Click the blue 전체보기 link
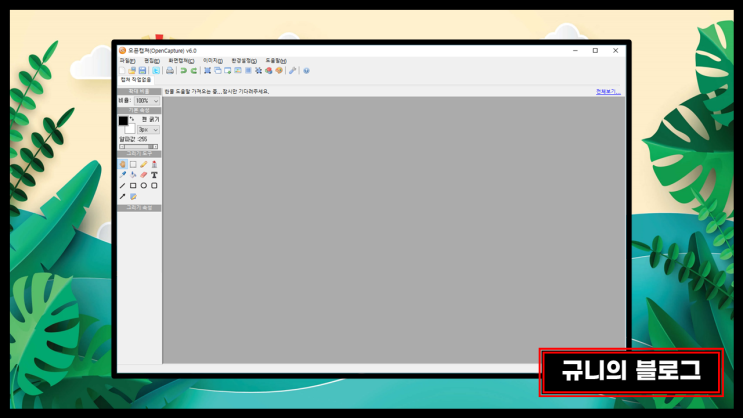The width and height of the screenshot is (743, 418). click(608, 91)
